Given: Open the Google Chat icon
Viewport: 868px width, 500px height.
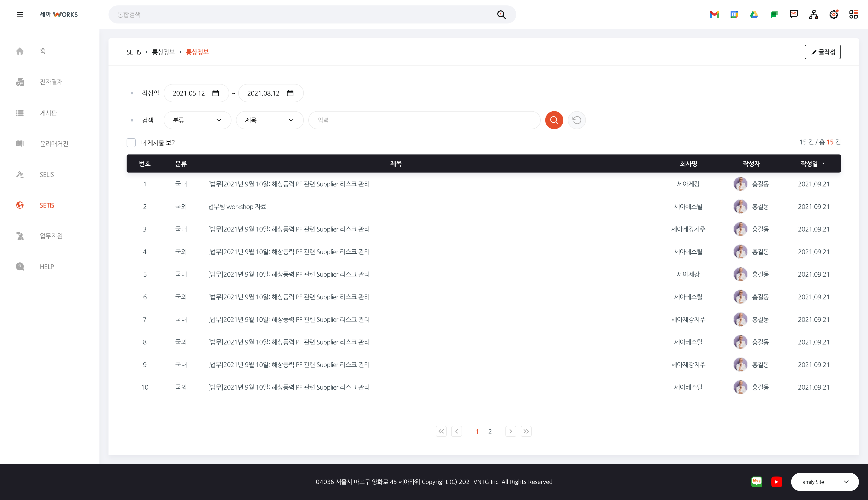Looking at the screenshot, I should (x=774, y=14).
